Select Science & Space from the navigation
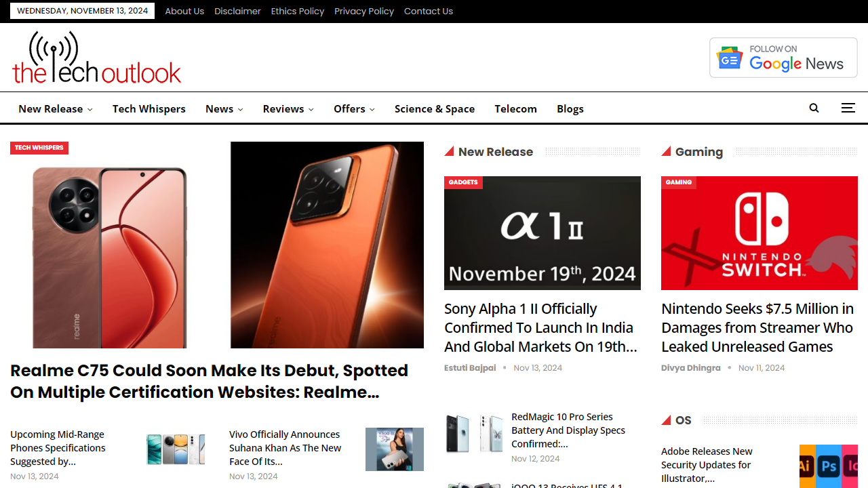Image resolution: width=868 pixels, height=488 pixels. pos(434,108)
